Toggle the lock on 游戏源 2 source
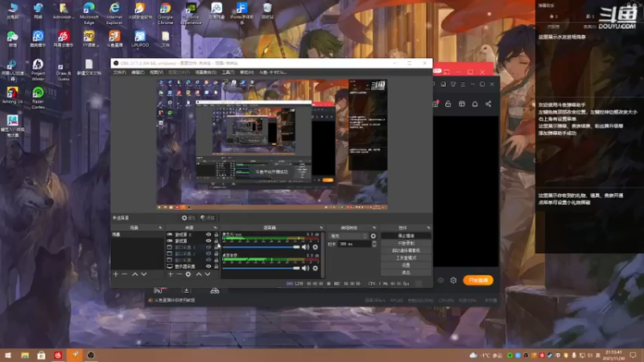 coord(216,234)
